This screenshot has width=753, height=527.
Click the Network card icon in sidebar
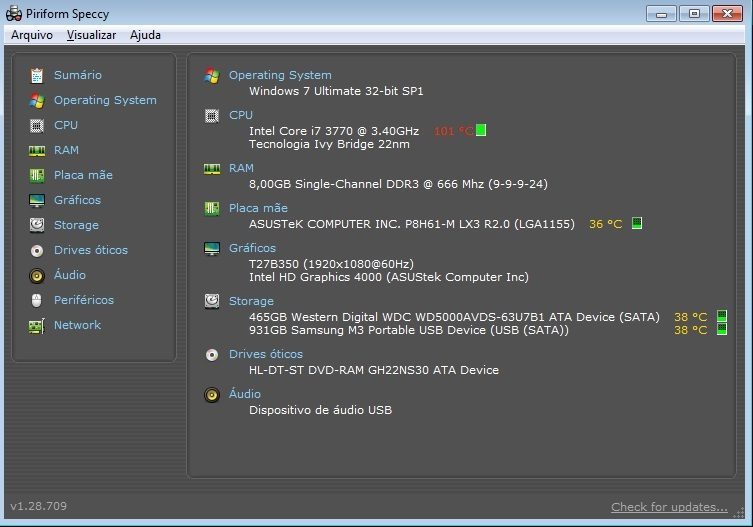(37, 326)
